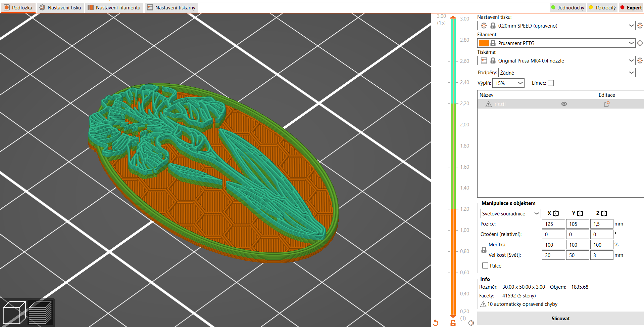Click the 1,20 slider tick label

coord(464,209)
